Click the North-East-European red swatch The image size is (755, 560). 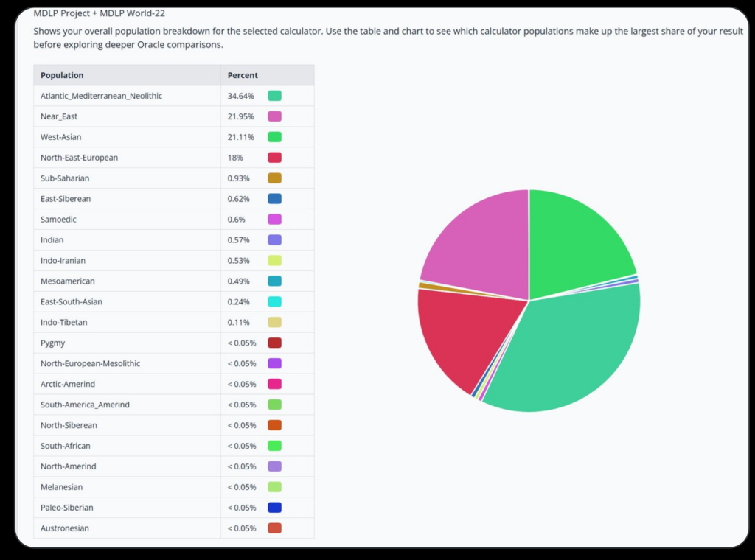[x=274, y=158]
